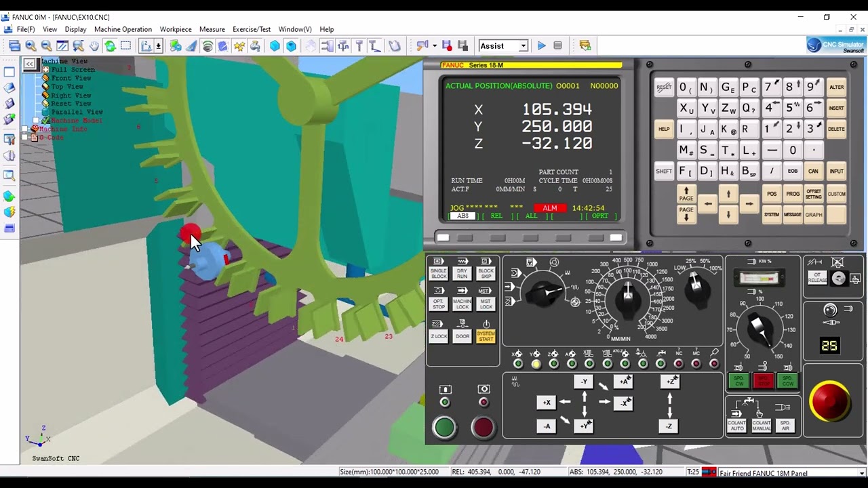Jog with the -Z axis button
The width and height of the screenshot is (868, 488).
(x=669, y=426)
